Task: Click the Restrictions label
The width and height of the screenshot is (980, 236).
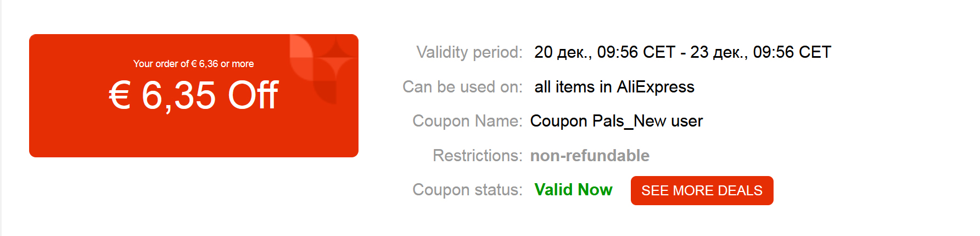Action: 477,156
